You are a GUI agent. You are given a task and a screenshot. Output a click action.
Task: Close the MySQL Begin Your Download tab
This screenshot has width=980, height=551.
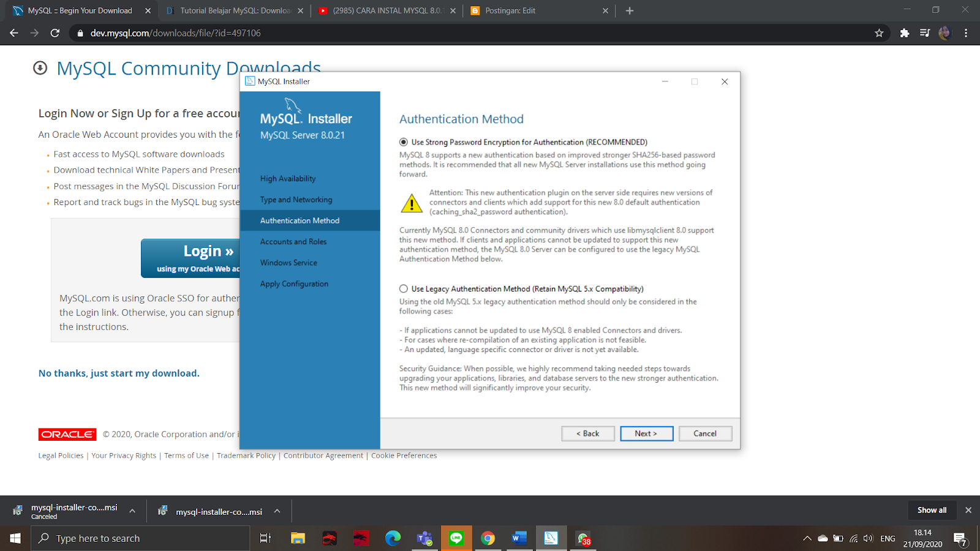[148, 10]
